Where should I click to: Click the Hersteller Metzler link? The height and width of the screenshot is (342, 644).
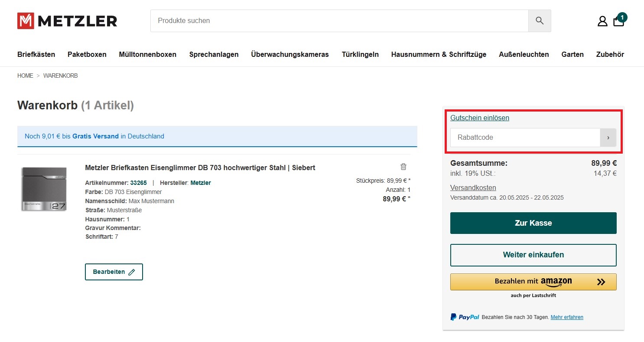(x=201, y=183)
